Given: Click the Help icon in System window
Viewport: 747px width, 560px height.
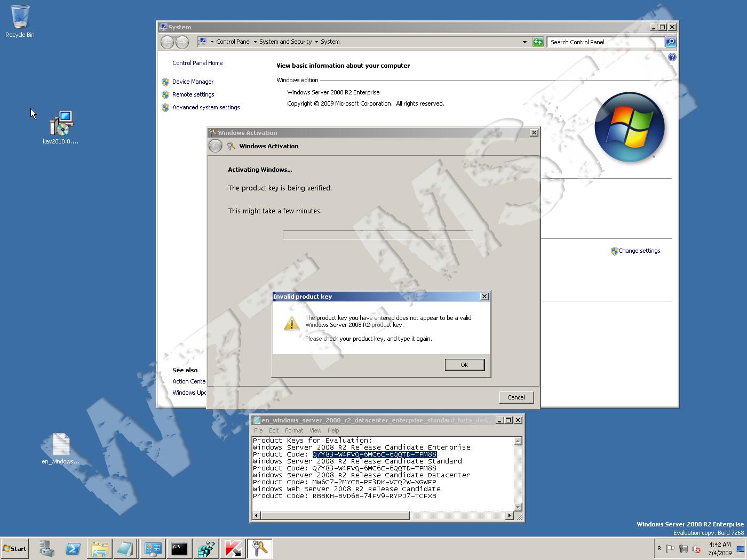Looking at the screenshot, I should [x=672, y=57].
